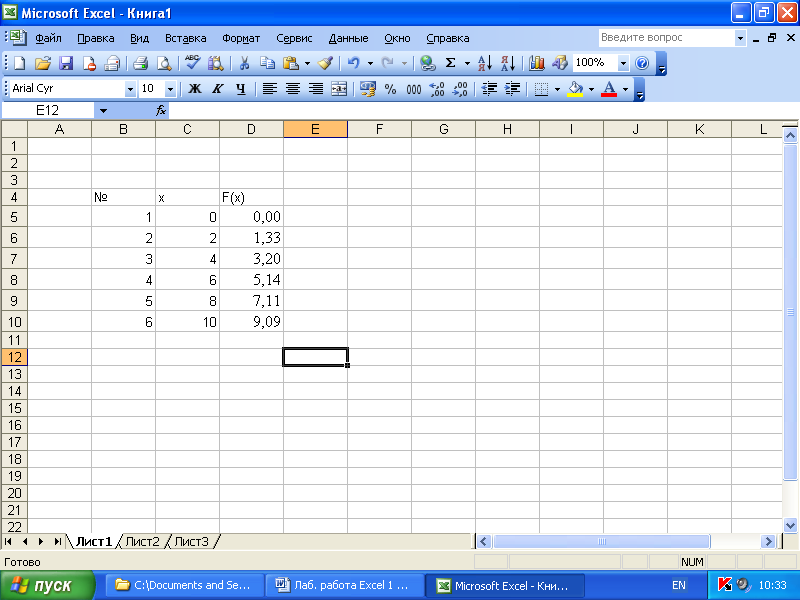The height and width of the screenshot is (600, 800).
Task: Activate the Format Painter brush
Action: coord(325,63)
